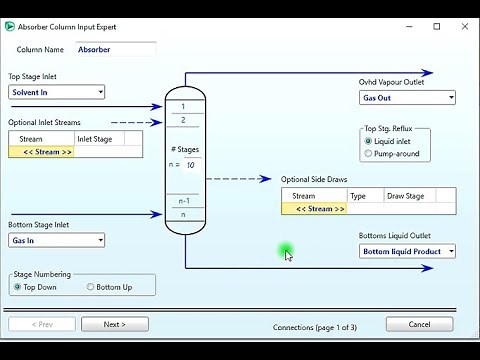The width and height of the screenshot is (480, 360).
Task: Open the Bottom Stage Inlet dropdown
Action: [x=57, y=240]
